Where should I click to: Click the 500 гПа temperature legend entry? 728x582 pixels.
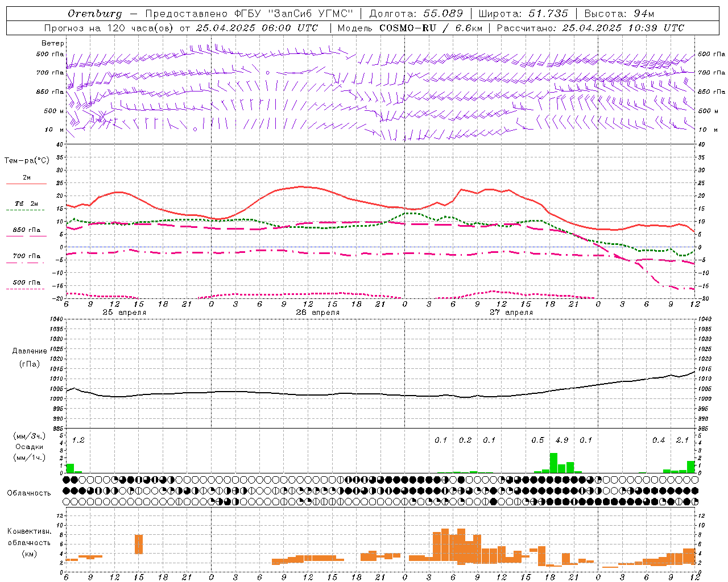[x=27, y=282]
